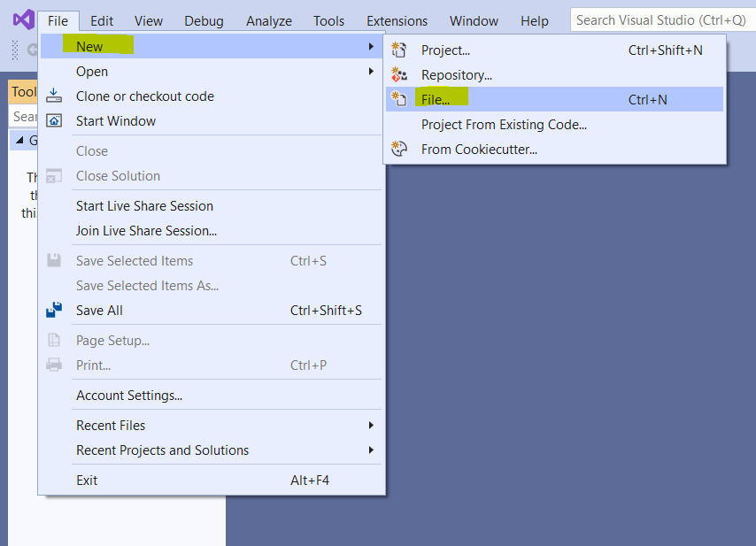
Task: Click the New File icon
Action: coord(399,99)
